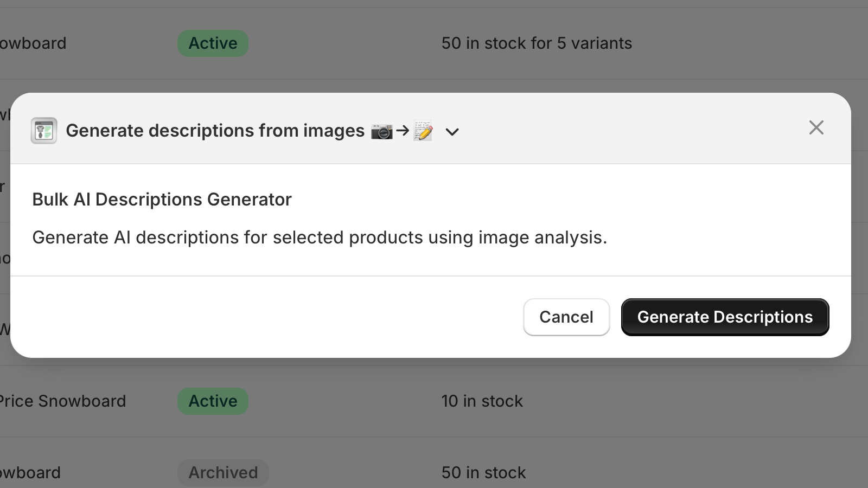The image size is (868, 488).
Task: Click the 10 in stock inventory text
Action: point(482,401)
